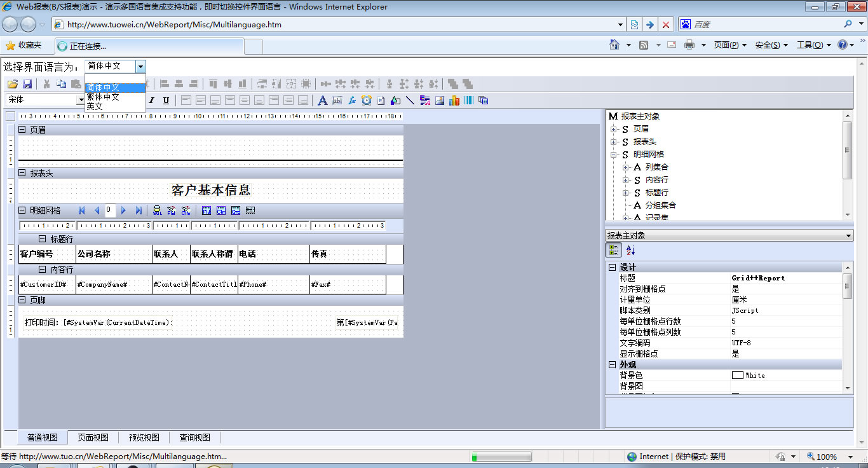Choose 繁体中文 from the language list
The height and width of the screenshot is (468, 868).
[x=103, y=97]
